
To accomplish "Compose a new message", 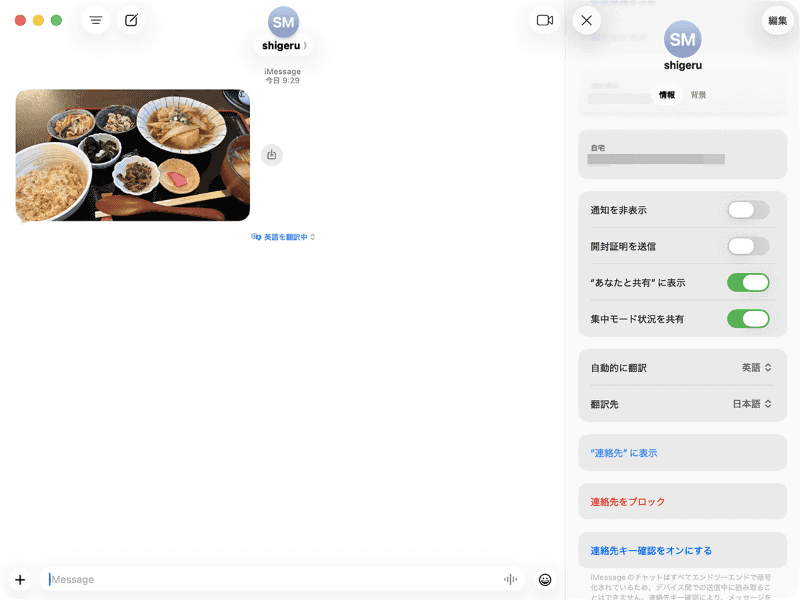I will (x=131, y=19).
